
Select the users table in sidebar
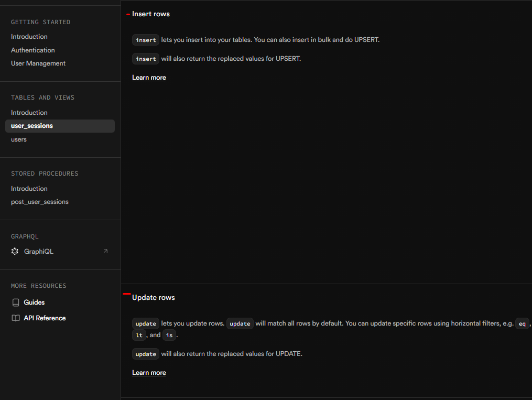[19, 139]
